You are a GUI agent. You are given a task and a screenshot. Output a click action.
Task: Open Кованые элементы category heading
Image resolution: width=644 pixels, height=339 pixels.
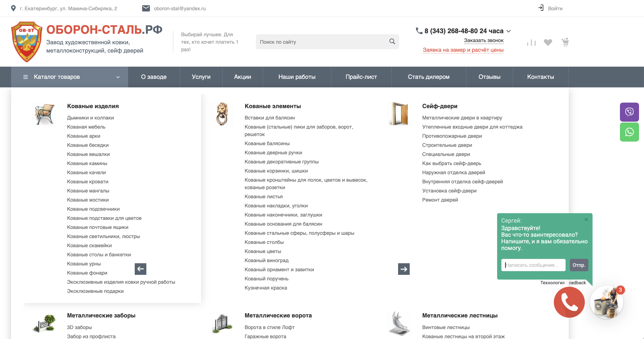point(273,106)
